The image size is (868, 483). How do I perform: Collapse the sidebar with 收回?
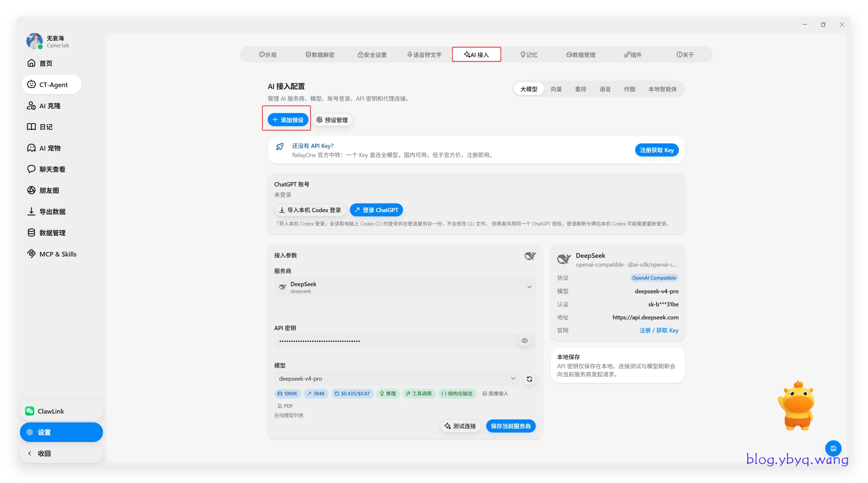[x=61, y=454]
